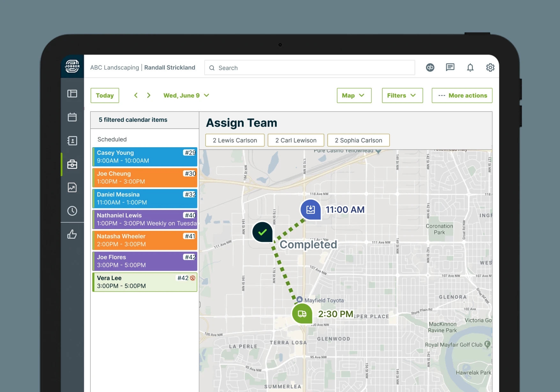Open the notifications bell icon

point(470,68)
